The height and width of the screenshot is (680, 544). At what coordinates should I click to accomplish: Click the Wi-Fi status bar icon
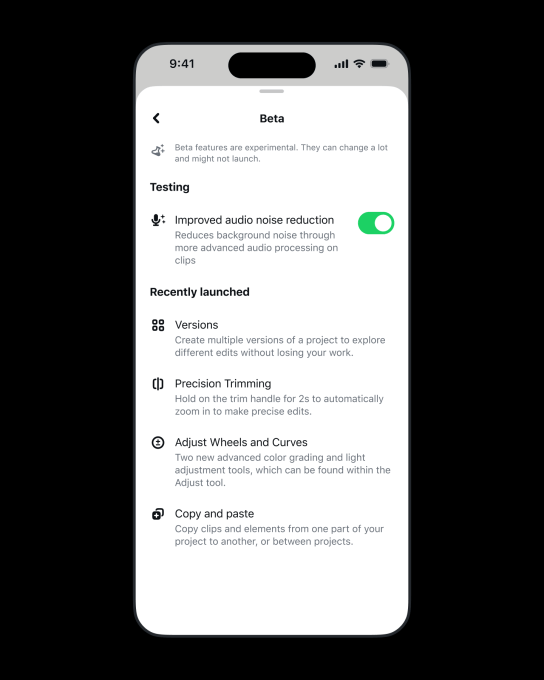click(359, 64)
